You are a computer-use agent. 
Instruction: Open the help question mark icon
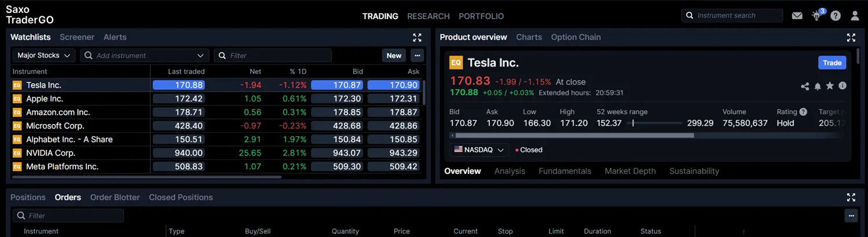click(836, 16)
